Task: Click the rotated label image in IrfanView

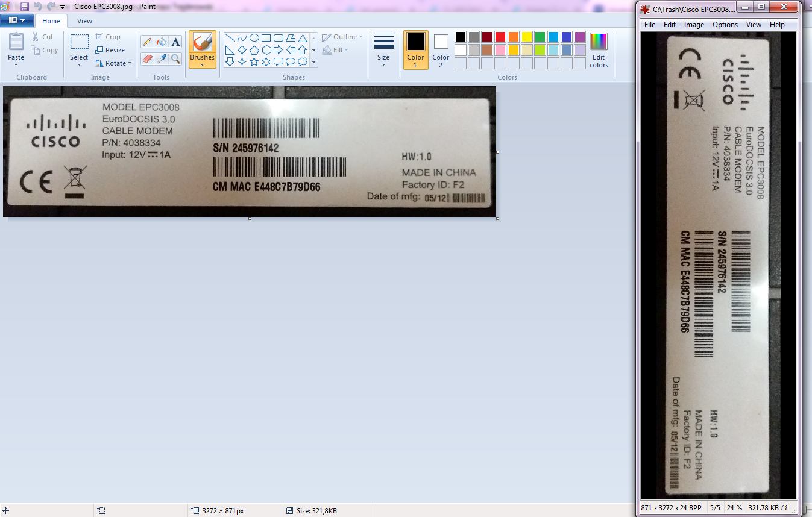Action: tap(717, 265)
